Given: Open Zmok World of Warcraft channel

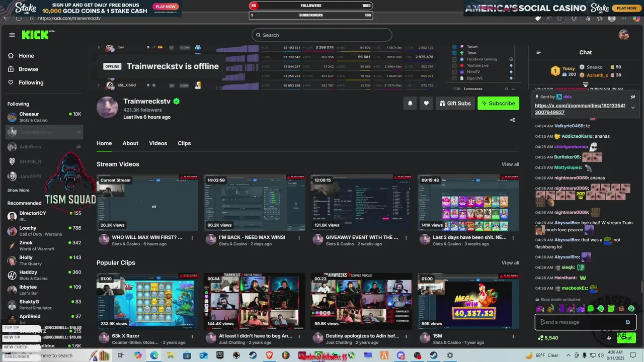Looking at the screenshot, I should tap(44, 246).
